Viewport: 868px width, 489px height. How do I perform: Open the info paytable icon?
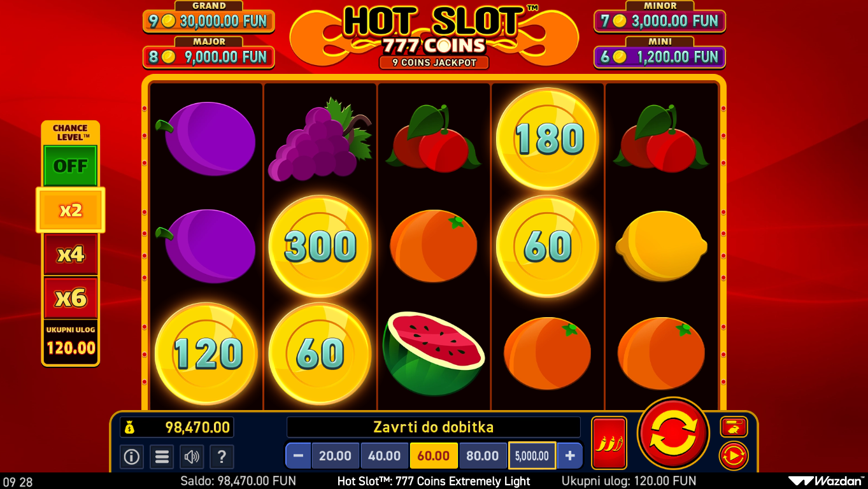click(132, 457)
